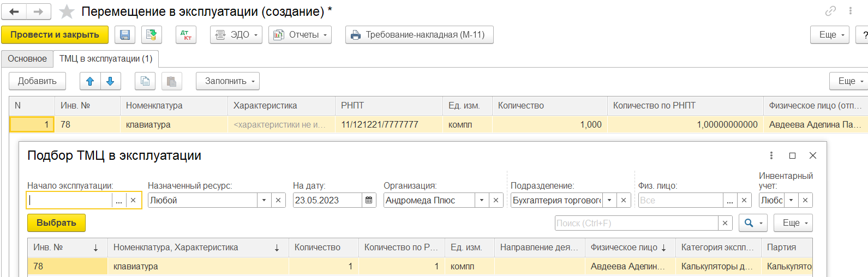Move the row down with the blue arrow
868x277 pixels.
(x=110, y=81)
